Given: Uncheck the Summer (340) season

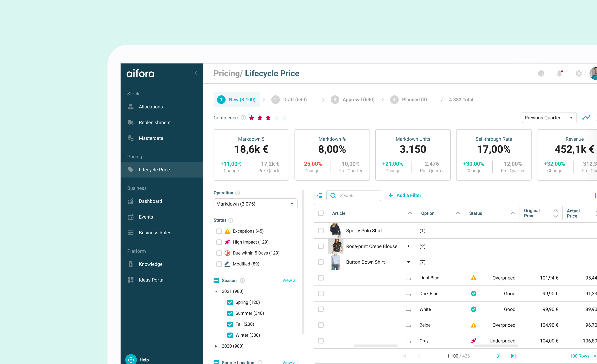Looking at the screenshot, I should pos(230,313).
